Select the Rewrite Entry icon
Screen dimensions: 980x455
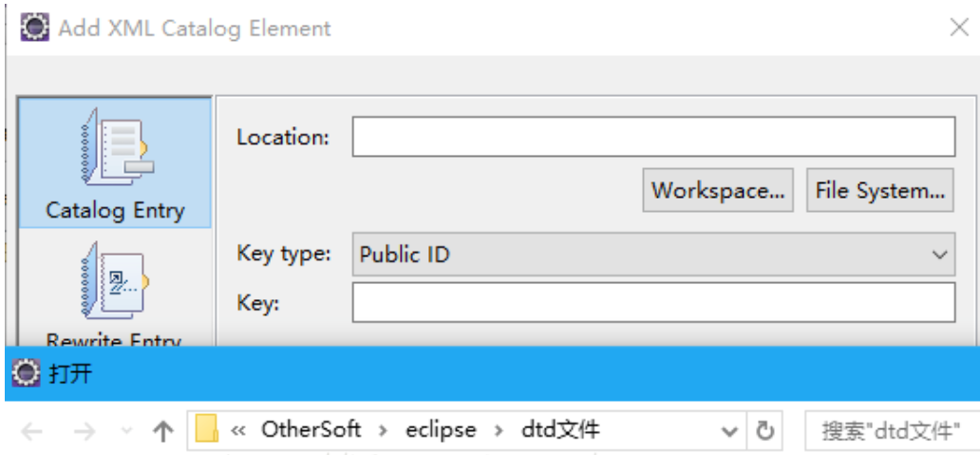click(x=114, y=281)
